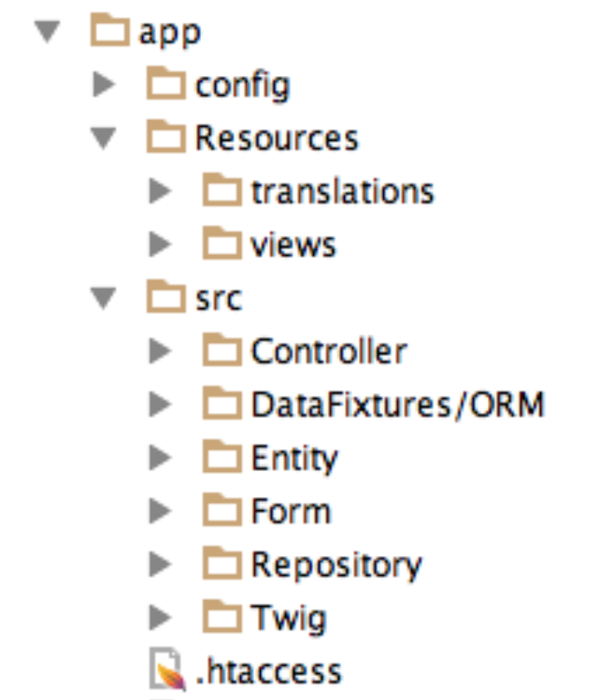Select the Repository folder label
This screenshot has height=700, width=590.
click(336, 564)
